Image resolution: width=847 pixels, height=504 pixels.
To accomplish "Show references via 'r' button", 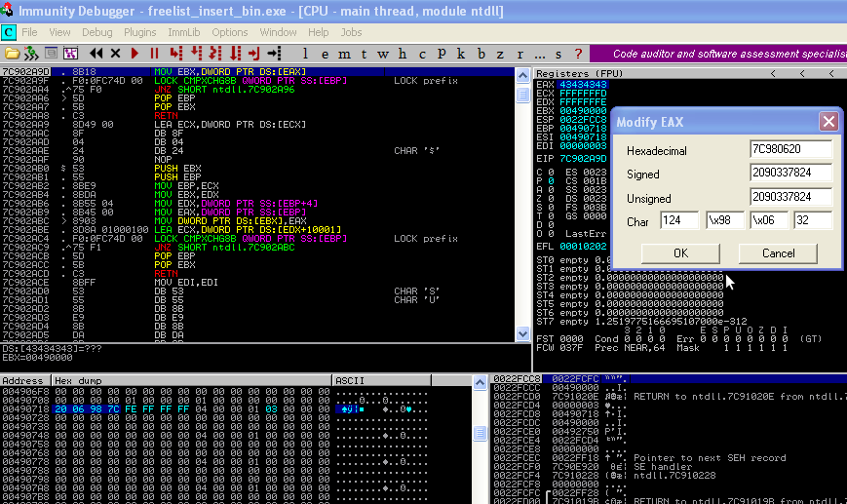I will click(x=520, y=54).
